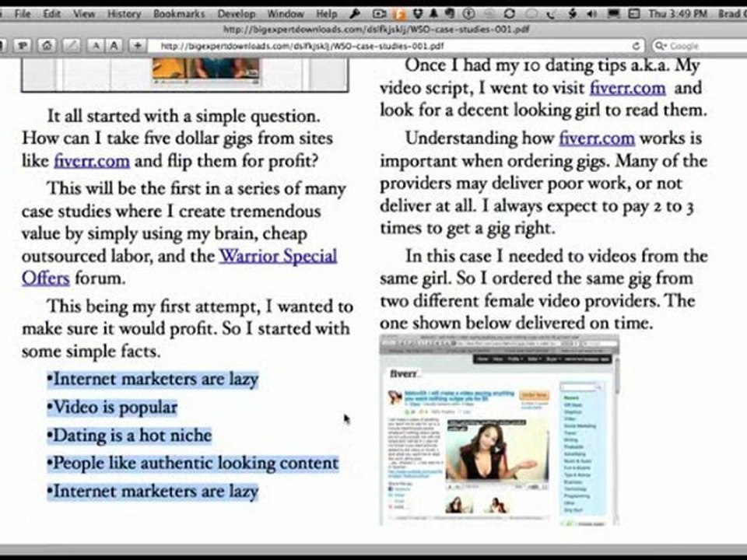Click the P bookmarklet toolbar button
The image size is (747, 560).
(x=22, y=46)
